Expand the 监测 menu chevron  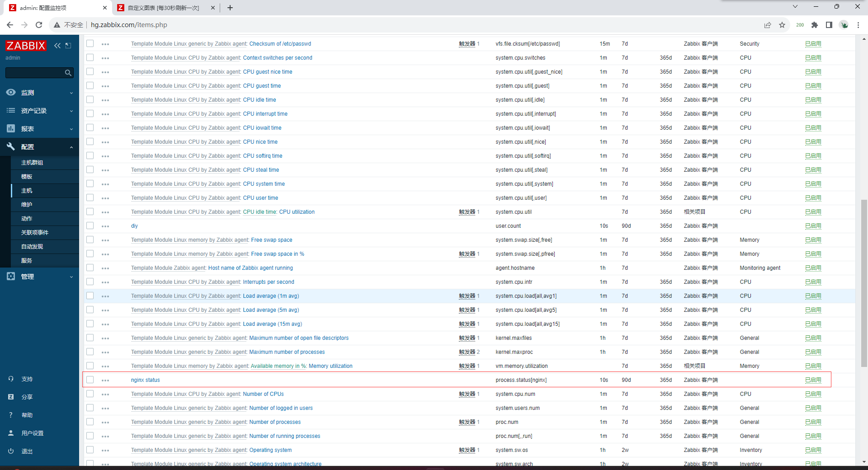71,93
